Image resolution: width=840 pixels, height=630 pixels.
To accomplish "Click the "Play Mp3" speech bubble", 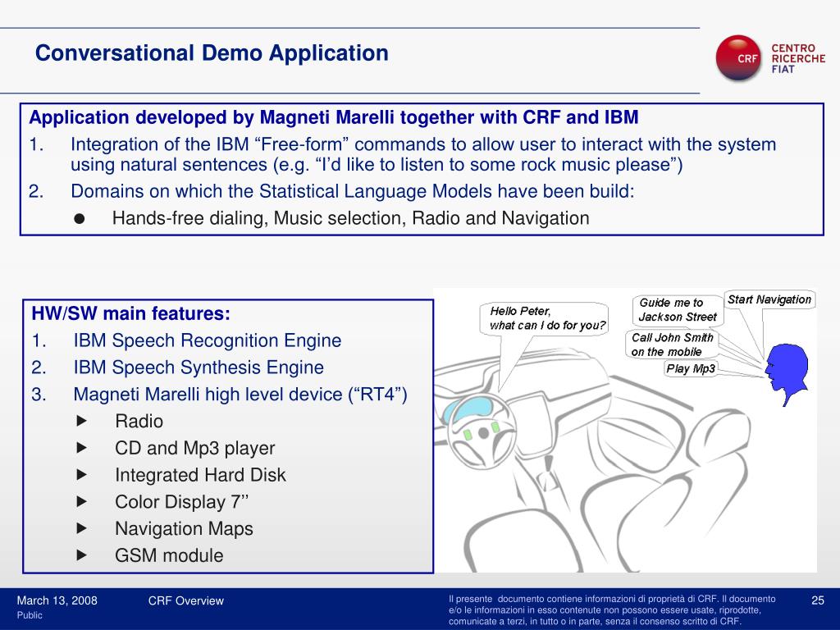I will pyautogui.click(x=691, y=368).
